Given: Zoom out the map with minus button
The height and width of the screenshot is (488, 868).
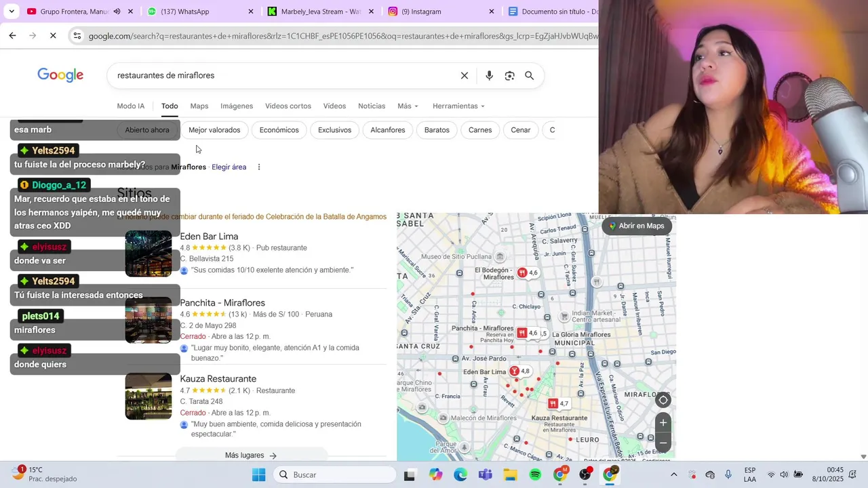Looking at the screenshot, I should [x=663, y=443].
